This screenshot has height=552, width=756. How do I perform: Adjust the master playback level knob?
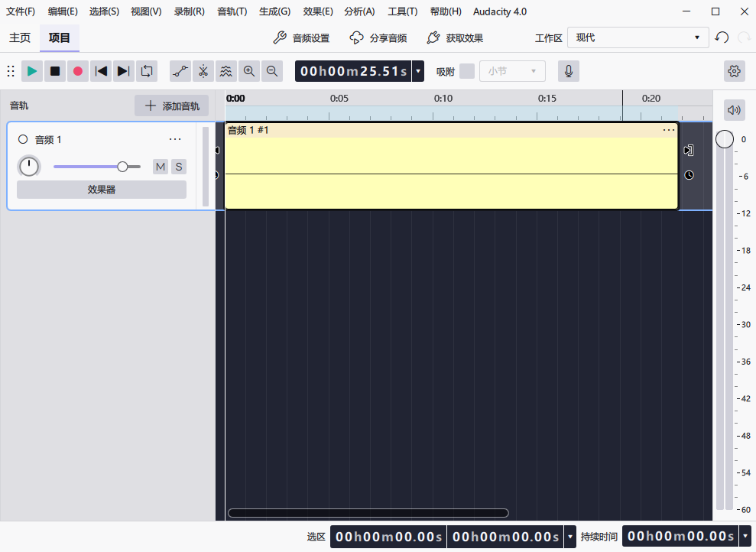point(724,139)
